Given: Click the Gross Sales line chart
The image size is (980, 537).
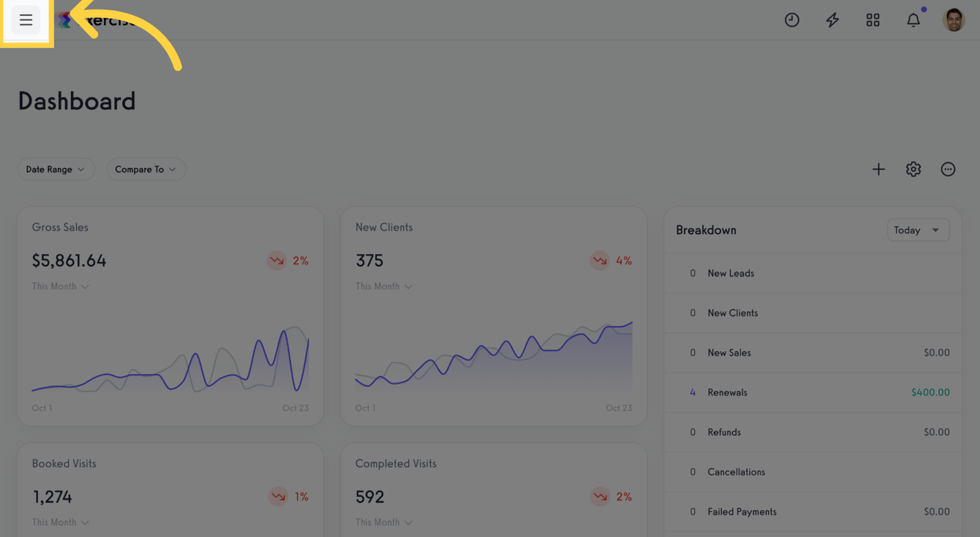Looking at the screenshot, I should point(171,359).
